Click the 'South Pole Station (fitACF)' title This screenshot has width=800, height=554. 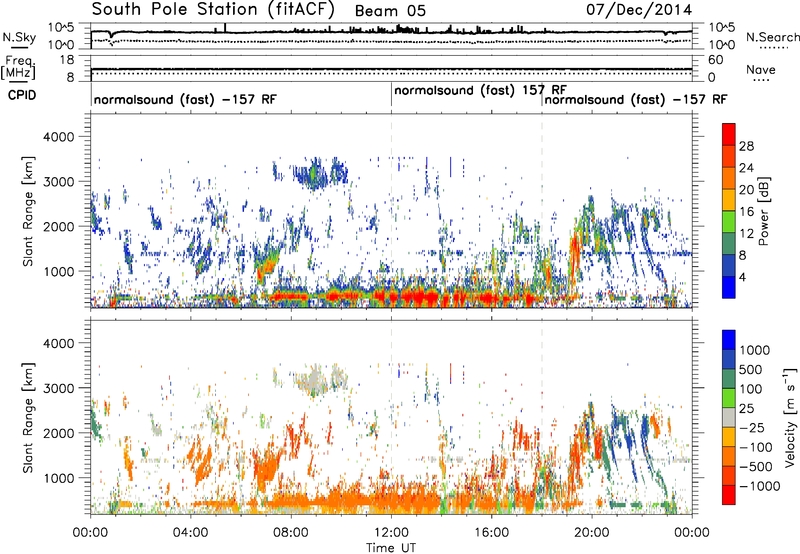(213, 9)
